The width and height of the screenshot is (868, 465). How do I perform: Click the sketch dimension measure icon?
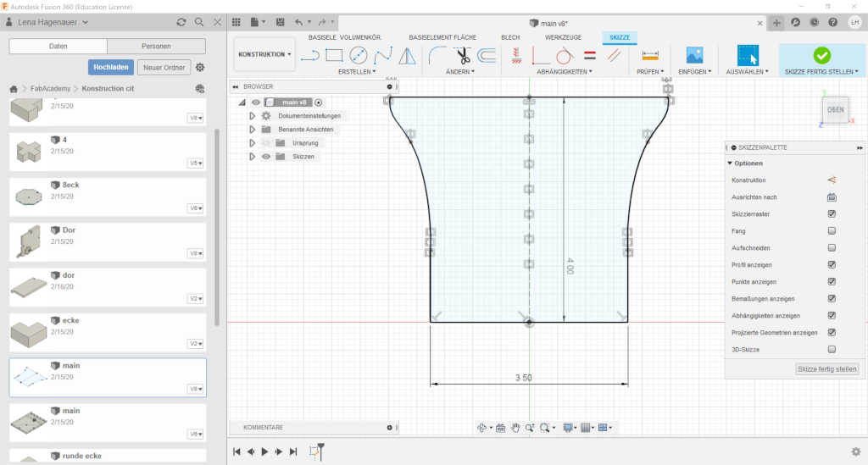(x=650, y=56)
